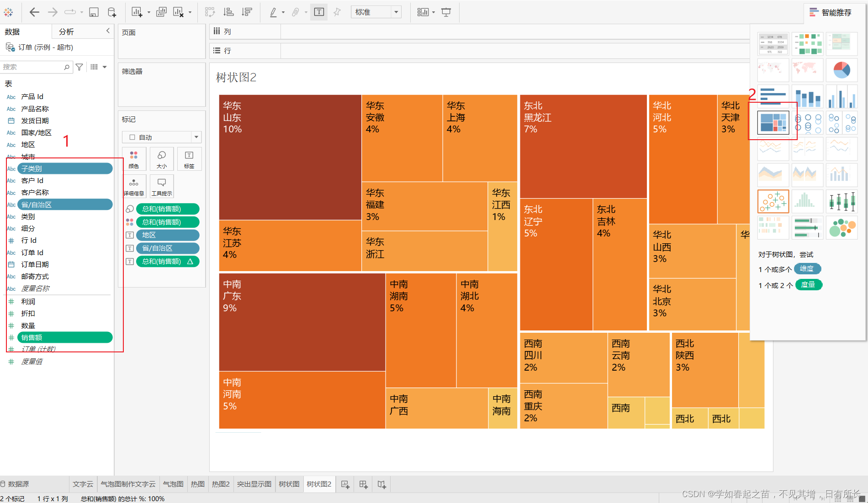Select the 销售额 measure field
868x503 pixels.
tap(65, 337)
